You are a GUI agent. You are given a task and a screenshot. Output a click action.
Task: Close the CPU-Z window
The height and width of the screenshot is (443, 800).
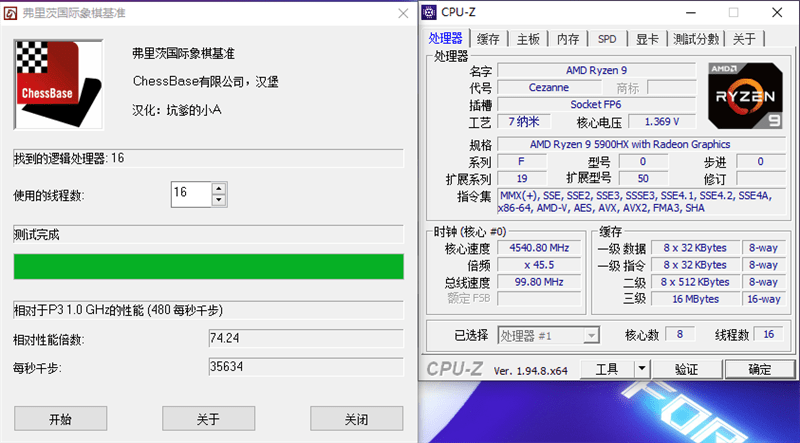[777, 13]
